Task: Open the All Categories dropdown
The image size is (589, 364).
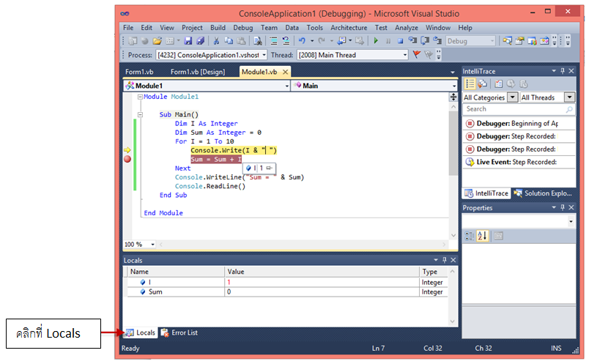Action: click(x=512, y=97)
